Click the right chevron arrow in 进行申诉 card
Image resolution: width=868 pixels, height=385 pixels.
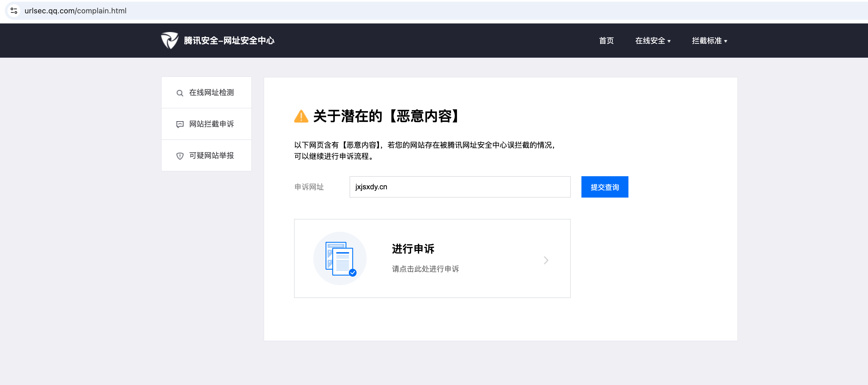tap(546, 260)
